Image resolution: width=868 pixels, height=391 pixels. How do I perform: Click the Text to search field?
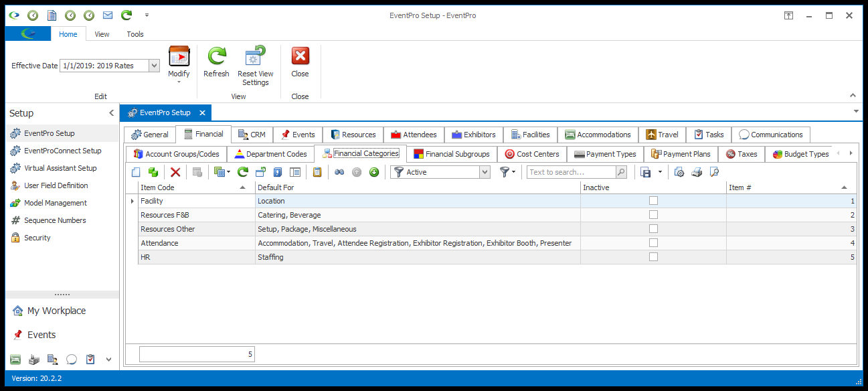pyautogui.click(x=571, y=172)
